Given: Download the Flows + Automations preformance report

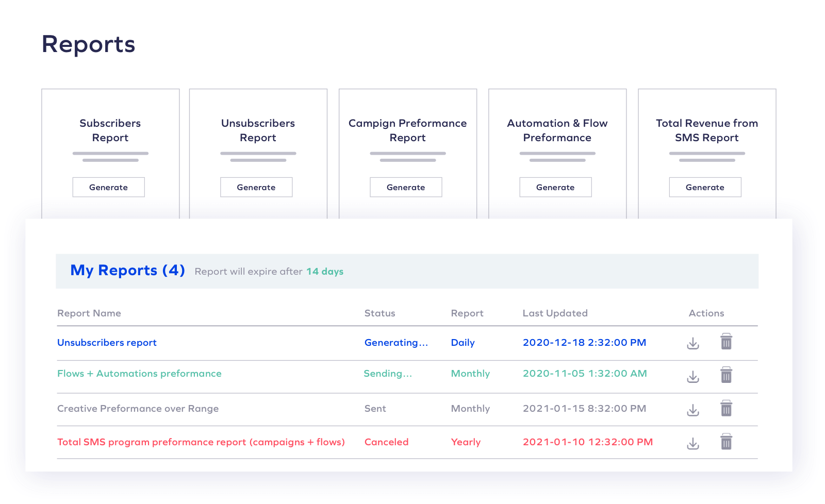Looking at the screenshot, I should pos(693,376).
